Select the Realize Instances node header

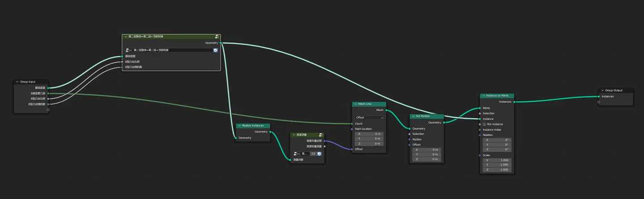253,126
